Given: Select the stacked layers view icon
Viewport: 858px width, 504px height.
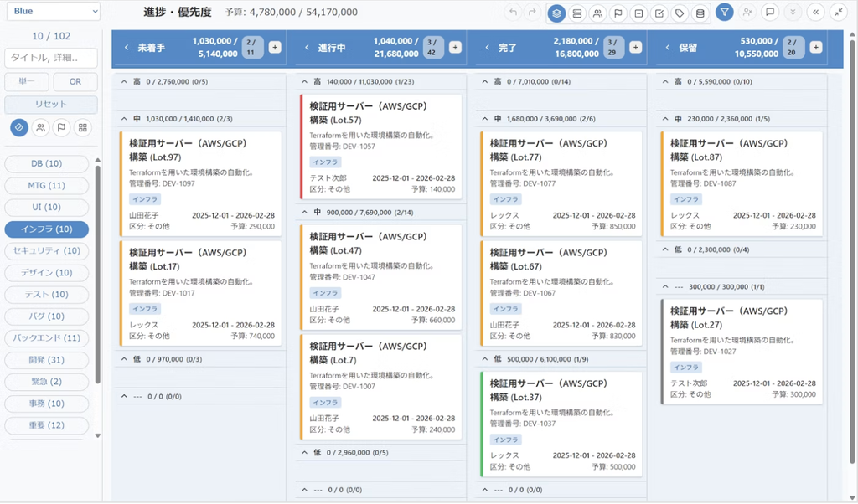Looking at the screenshot, I should [556, 13].
